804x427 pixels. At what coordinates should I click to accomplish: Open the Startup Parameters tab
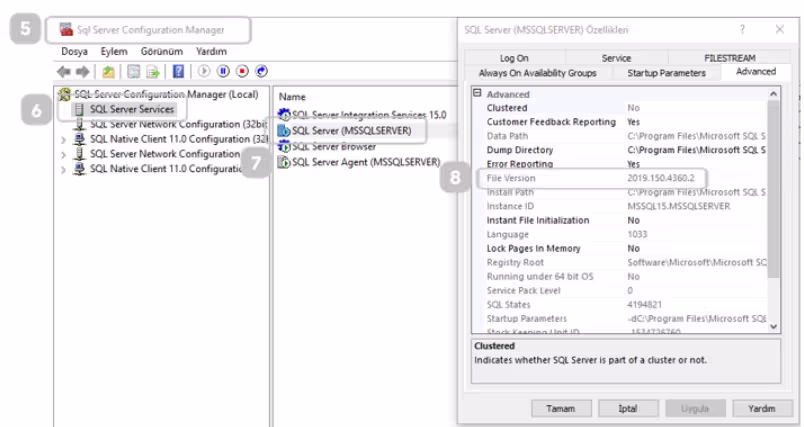666,73
